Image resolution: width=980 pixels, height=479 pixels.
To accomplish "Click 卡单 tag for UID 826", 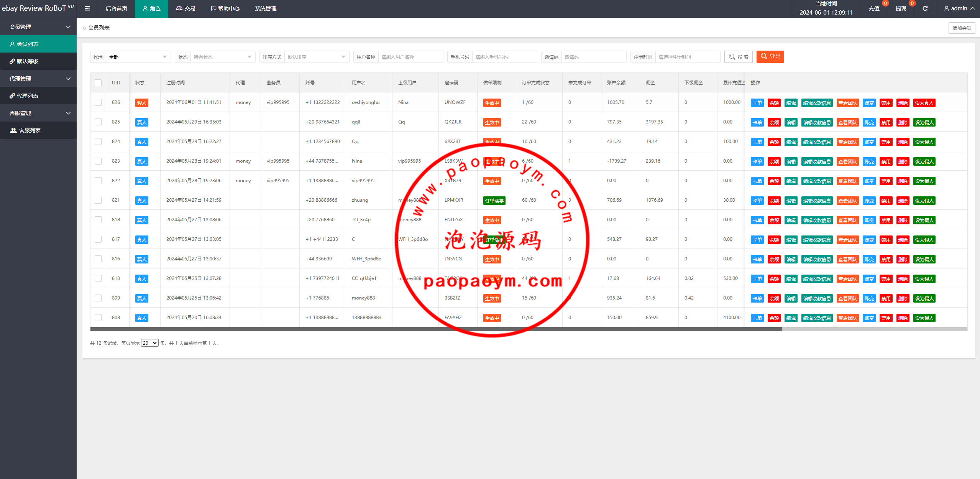I will pyautogui.click(x=757, y=103).
